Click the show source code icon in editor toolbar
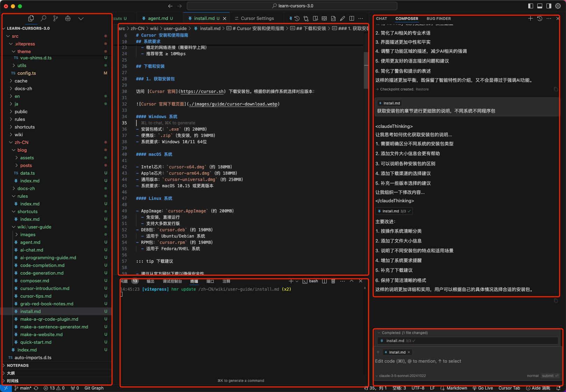Image resolution: width=566 pixels, height=392 pixels. tap(333, 19)
